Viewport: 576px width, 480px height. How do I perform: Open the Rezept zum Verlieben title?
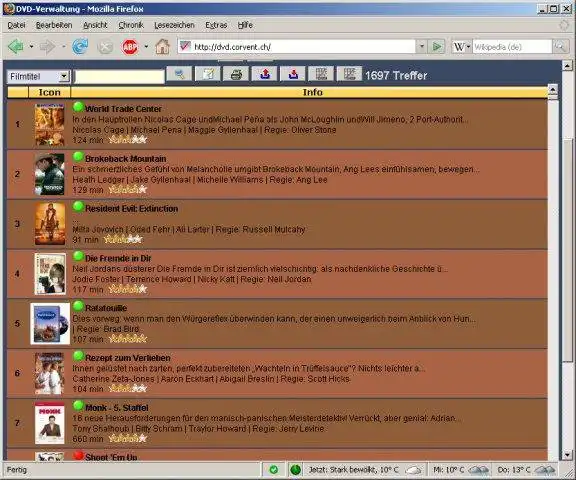pyautogui.click(x=128, y=358)
